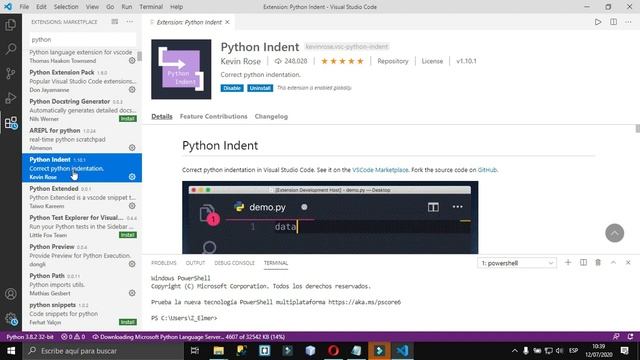The image size is (640, 360).
Task: Open VSCode Marketplace link
Action: tap(380, 170)
